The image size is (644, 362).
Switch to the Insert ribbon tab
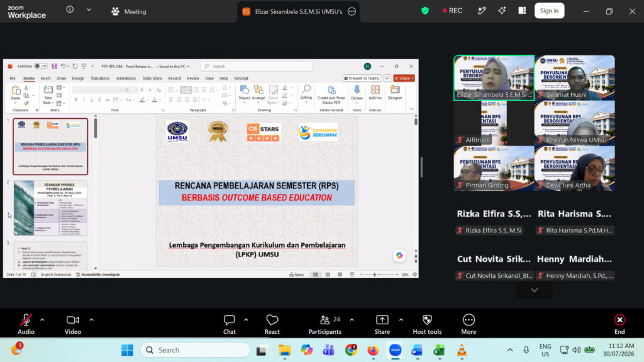point(45,78)
